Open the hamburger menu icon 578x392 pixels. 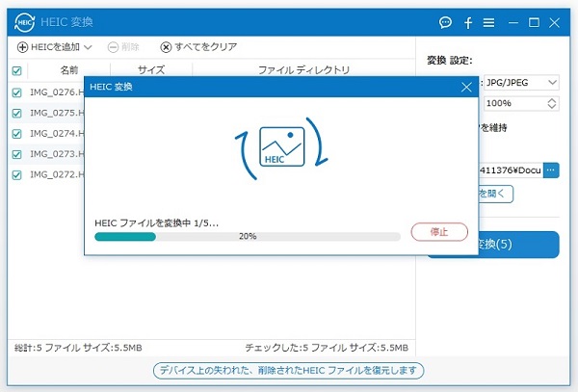point(488,23)
